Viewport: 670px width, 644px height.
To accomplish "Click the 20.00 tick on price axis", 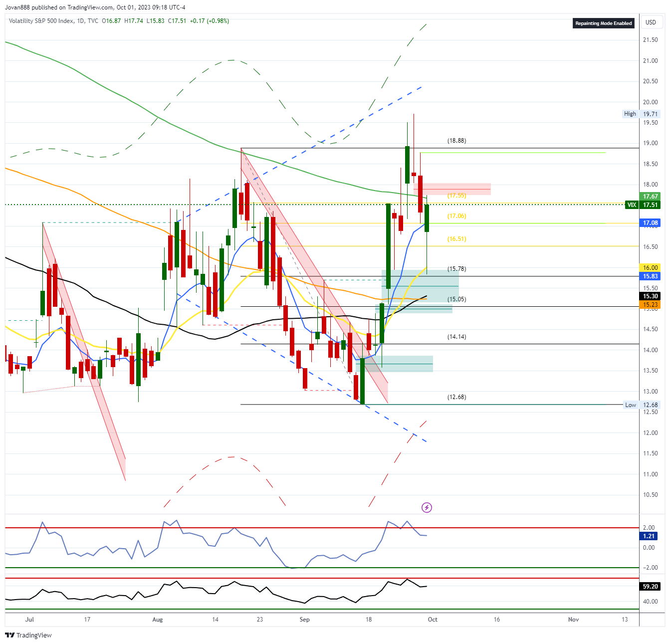I will (x=650, y=102).
